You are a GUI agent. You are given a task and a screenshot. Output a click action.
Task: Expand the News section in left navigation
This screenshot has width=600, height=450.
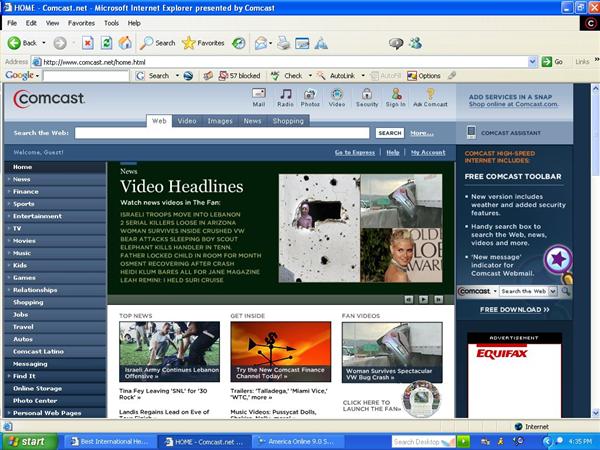[x=9, y=179]
